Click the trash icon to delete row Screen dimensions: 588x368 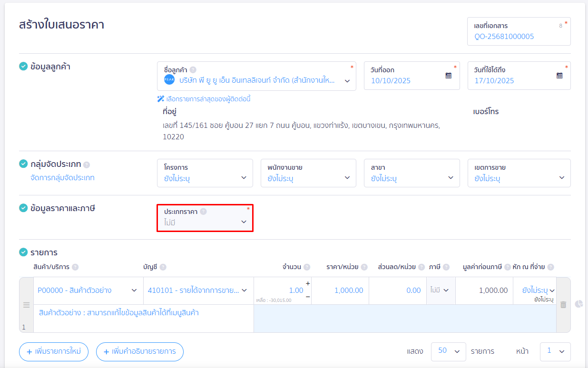coord(563,305)
